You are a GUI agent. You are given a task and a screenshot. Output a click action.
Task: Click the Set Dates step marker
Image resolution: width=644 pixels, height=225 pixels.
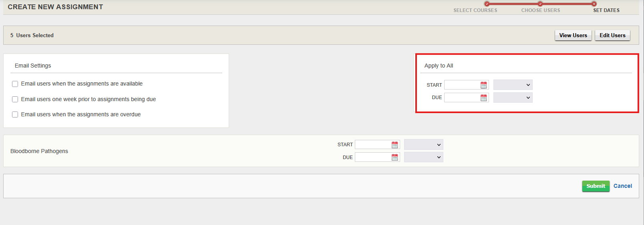click(594, 4)
